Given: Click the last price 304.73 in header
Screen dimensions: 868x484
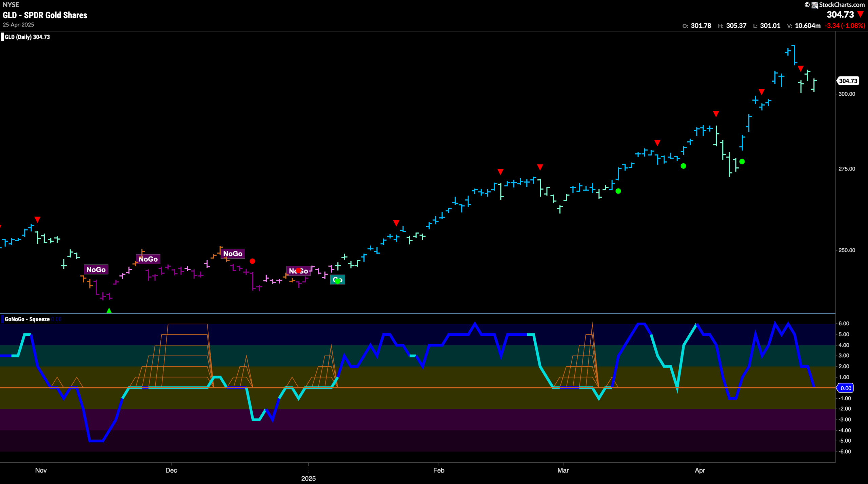Looking at the screenshot, I should [x=840, y=15].
